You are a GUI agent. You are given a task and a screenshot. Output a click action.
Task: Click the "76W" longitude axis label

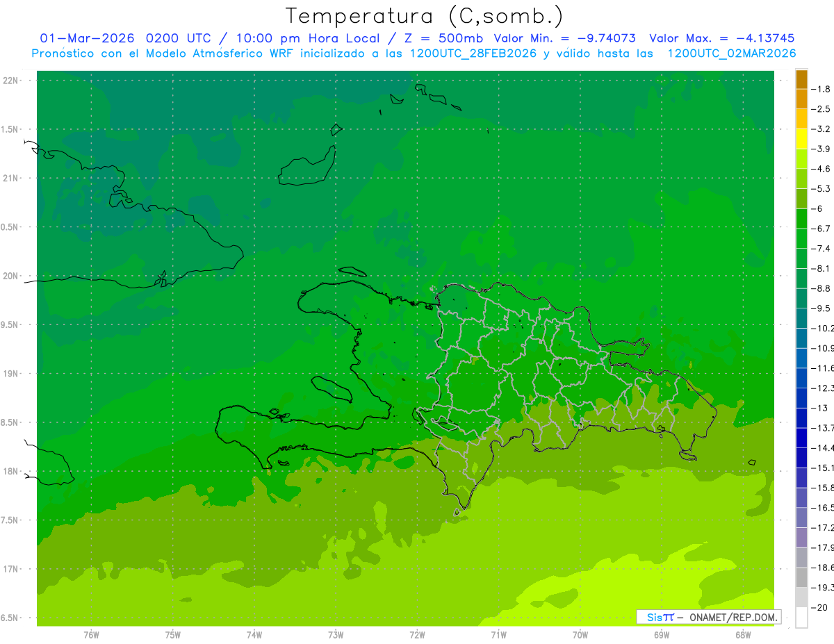(x=91, y=635)
